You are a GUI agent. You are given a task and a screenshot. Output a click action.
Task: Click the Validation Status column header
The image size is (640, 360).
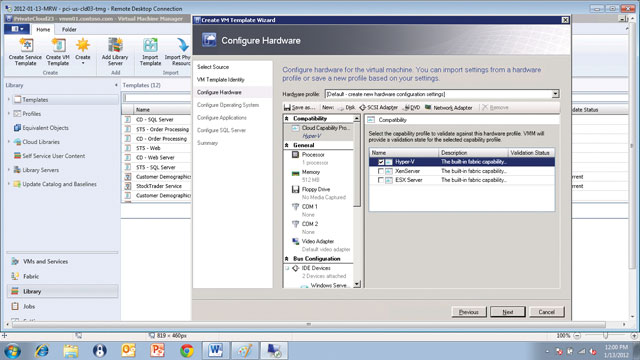click(531, 153)
